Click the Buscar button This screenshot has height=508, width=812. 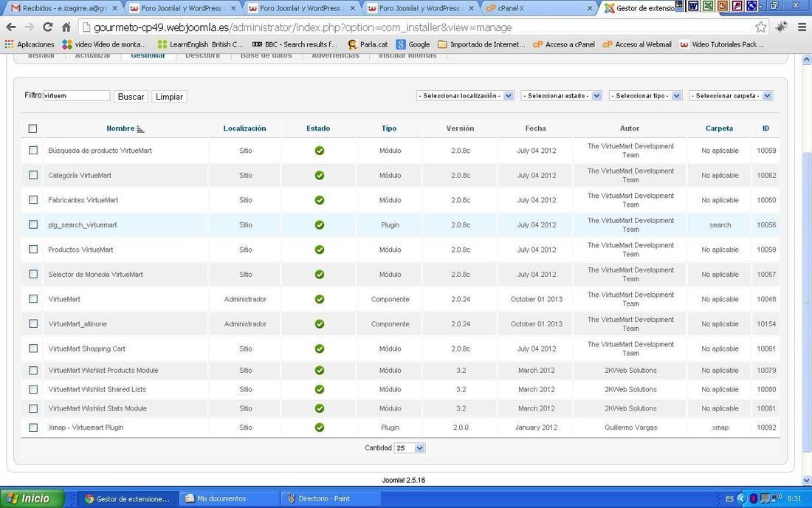[x=131, y=97]
